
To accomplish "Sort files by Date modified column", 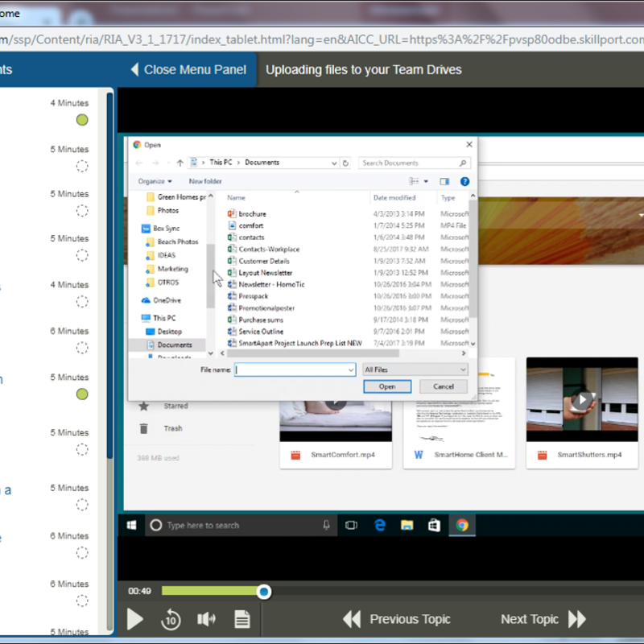I will coord(394,197).
